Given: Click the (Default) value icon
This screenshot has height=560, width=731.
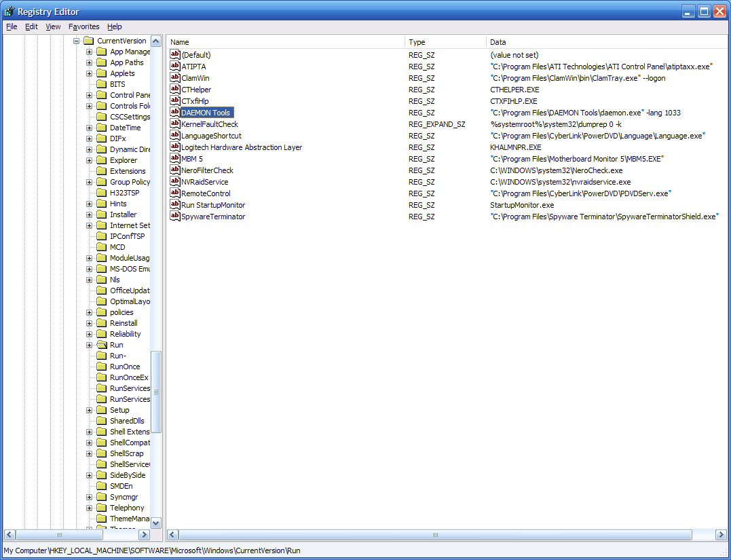Looking at the screenshot, I should pos(175,54).
